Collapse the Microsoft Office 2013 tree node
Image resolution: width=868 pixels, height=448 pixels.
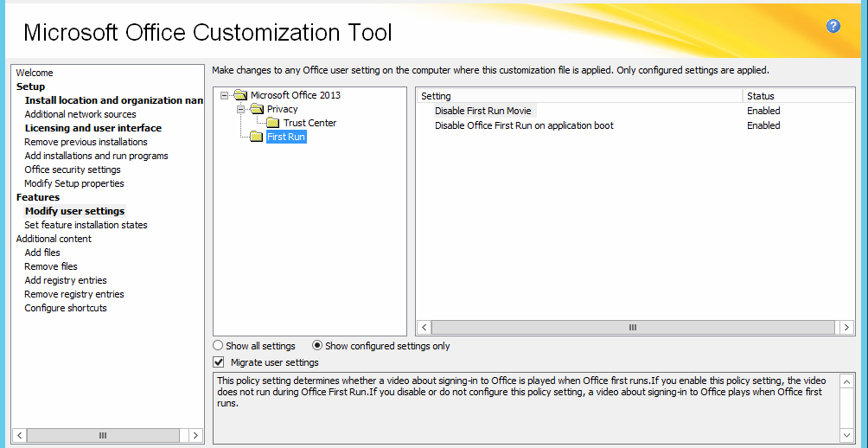(225, 95)
